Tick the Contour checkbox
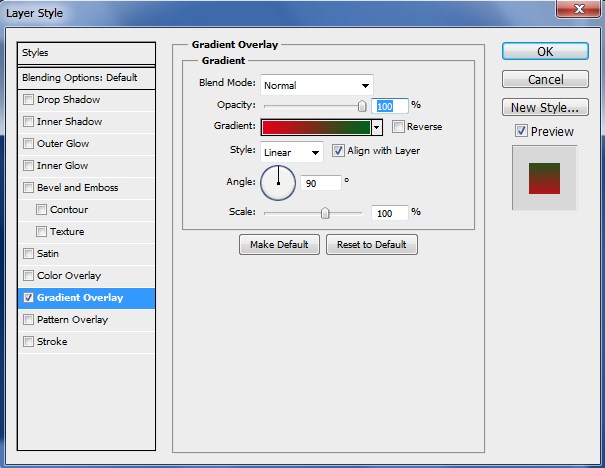This screenshot has width=605, height=468. [x=41, y=210]
